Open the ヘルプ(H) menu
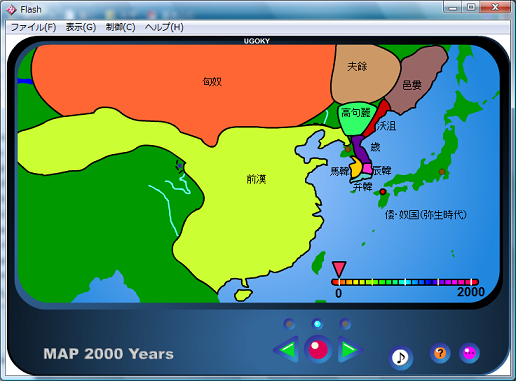 tap(164, 27)
